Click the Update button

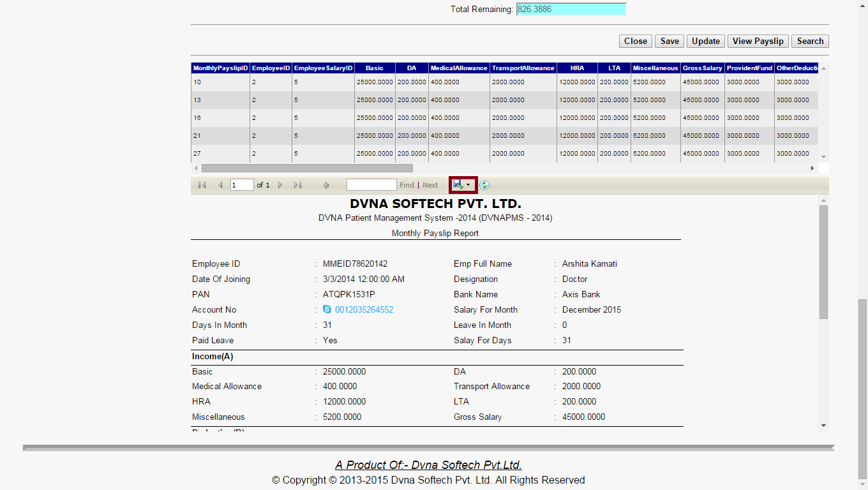click(x=706, y=41)
